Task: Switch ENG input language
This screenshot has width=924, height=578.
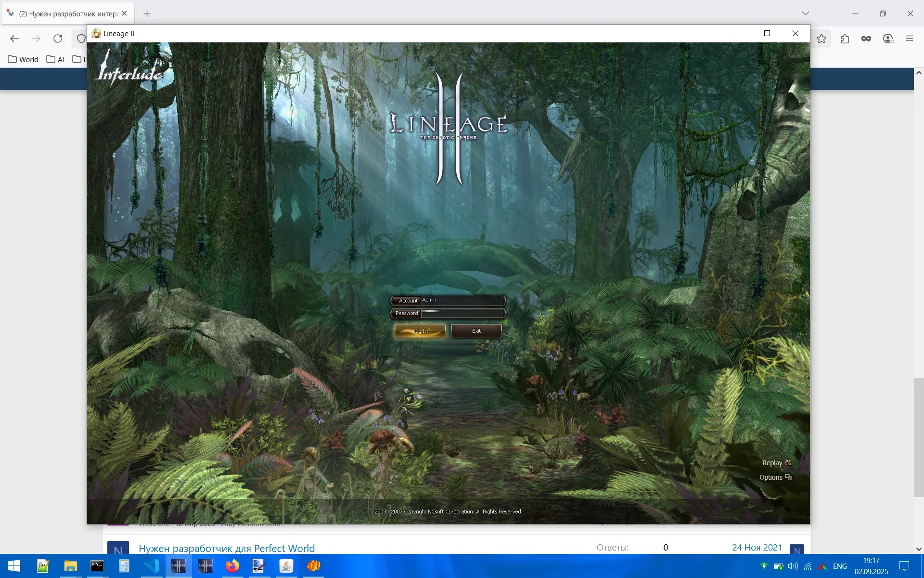Action: (x=840, y=566)
